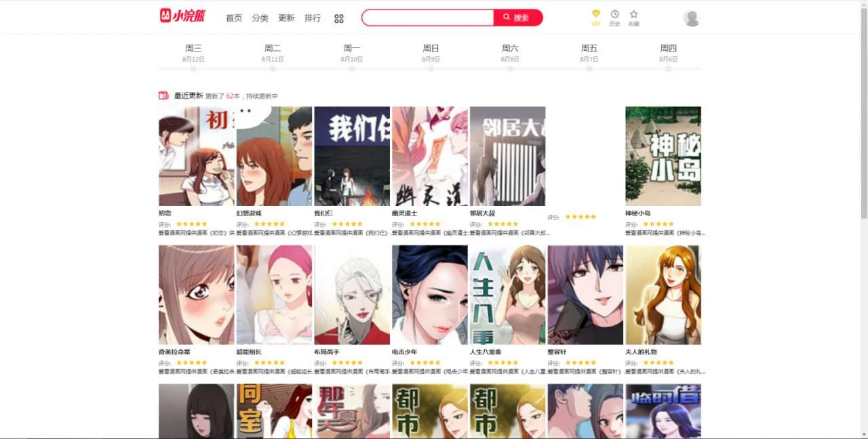Image resolution: width=868 pixels, height=439 pixels.
Task: Open the VIP diamond icon
Action: pos(595,14)
